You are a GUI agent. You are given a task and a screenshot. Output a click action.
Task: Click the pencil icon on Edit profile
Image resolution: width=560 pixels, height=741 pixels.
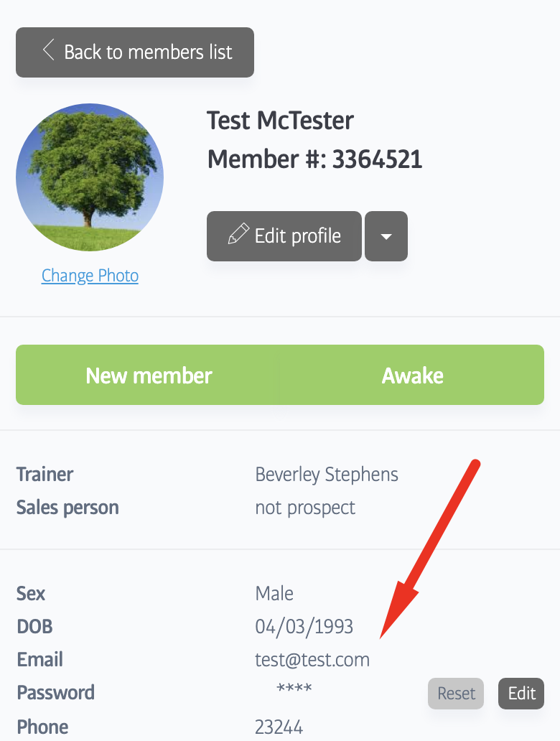pos(238,236)
